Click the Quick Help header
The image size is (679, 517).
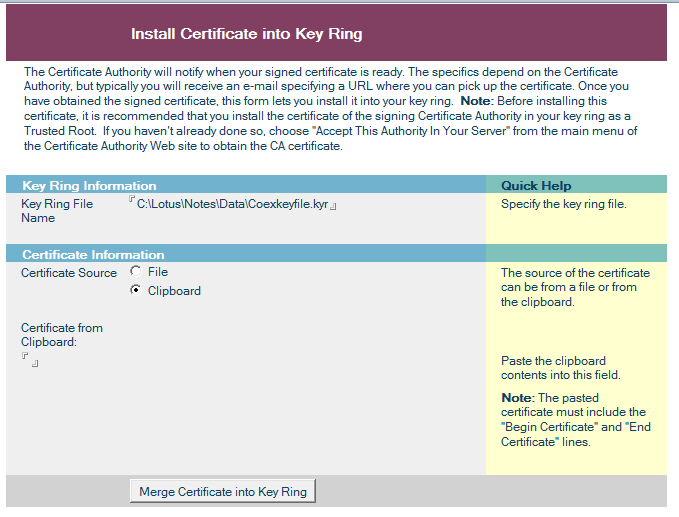coord(536,186)
